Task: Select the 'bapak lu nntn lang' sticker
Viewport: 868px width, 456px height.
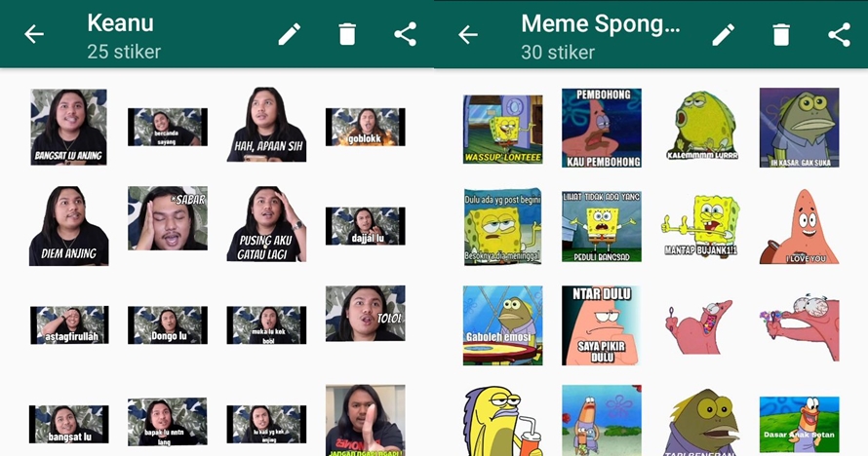Action: coord(168,421)
